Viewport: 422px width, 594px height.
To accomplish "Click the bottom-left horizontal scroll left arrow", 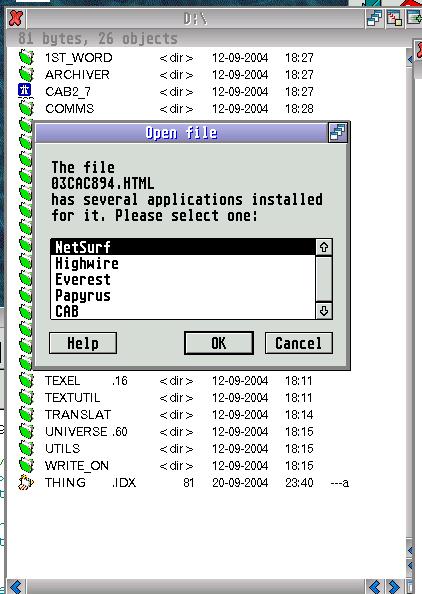I will click(x=16, y=586).
